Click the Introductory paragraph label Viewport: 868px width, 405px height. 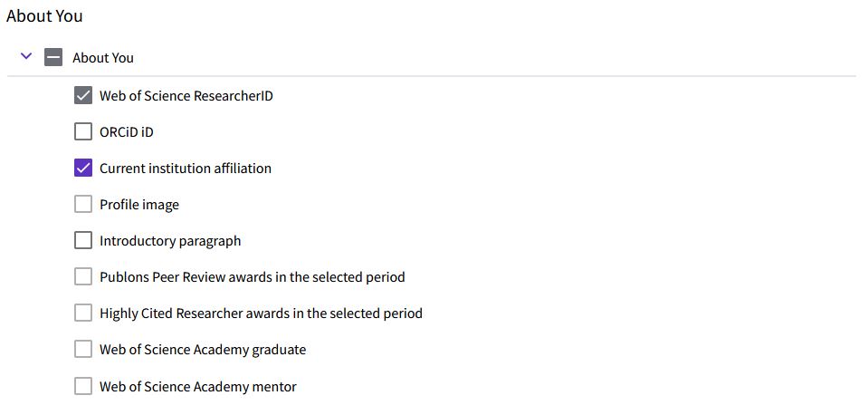pyautogui.click(x=170, y=241)
